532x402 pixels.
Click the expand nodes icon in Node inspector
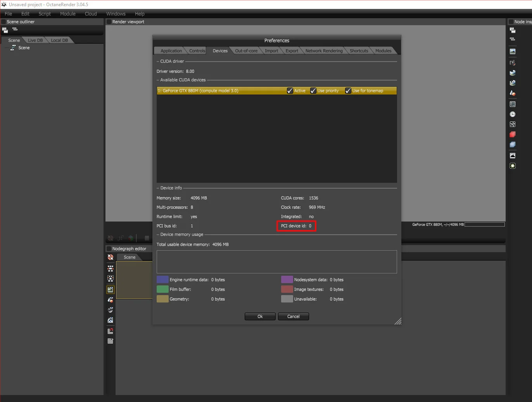513,30
